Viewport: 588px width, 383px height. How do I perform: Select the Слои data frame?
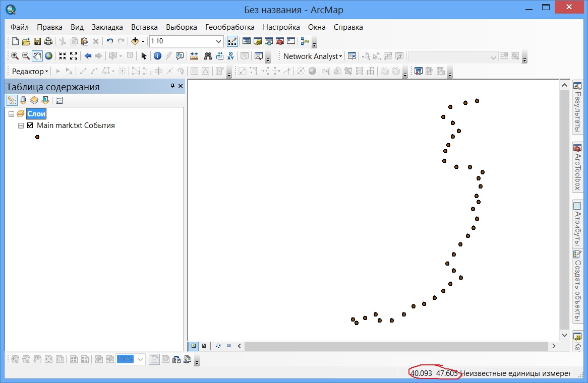coord(36,114)
